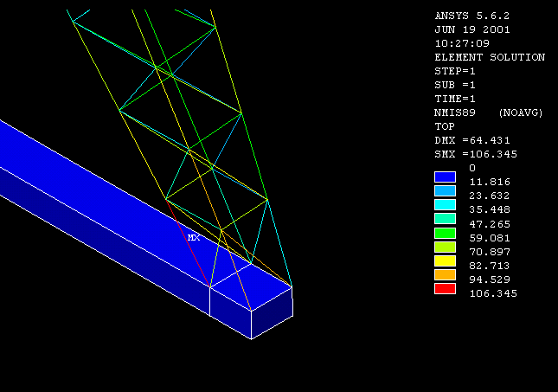Screen dimensions: 558x392
Task: Click the orange legend color swatch
Action: coord(445,274)
